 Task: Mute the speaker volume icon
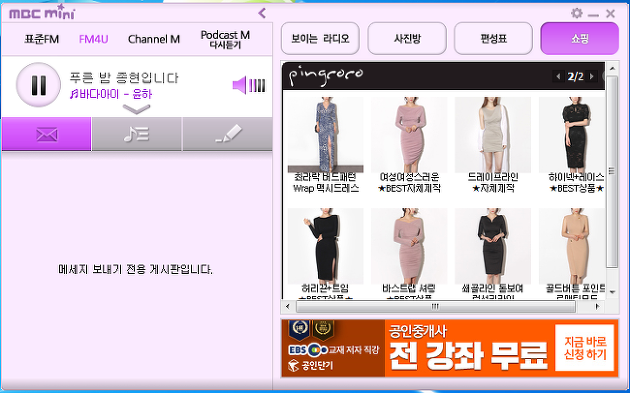[239, 85]
